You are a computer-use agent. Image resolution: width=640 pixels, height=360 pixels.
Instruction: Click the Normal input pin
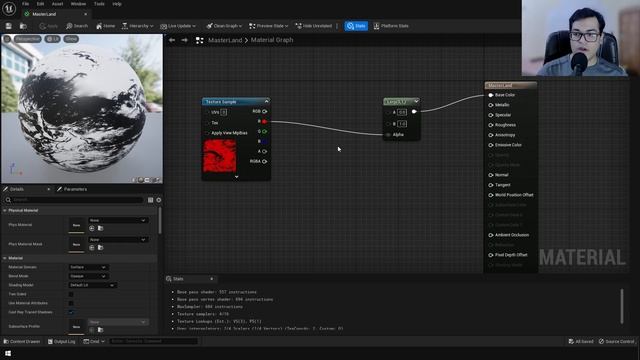(491, 175)
